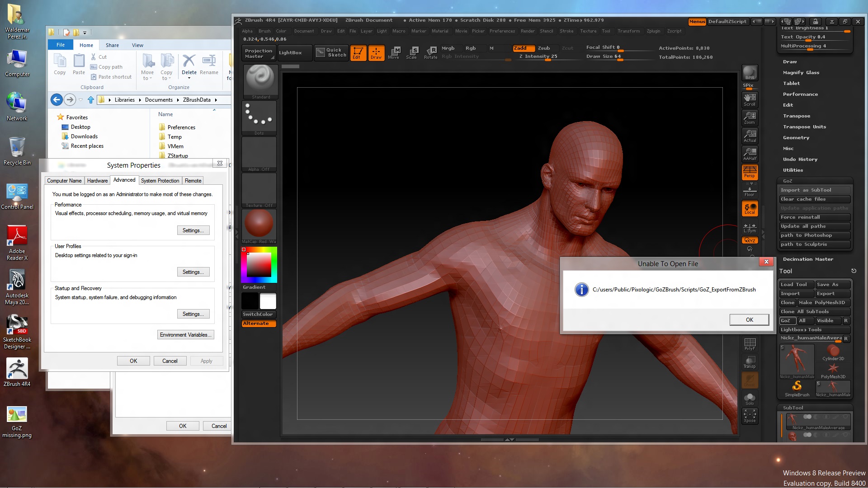Screen dimensions: 868x488
Task: Click the Explorer back navigation arrow
Action: coord(56,100)
